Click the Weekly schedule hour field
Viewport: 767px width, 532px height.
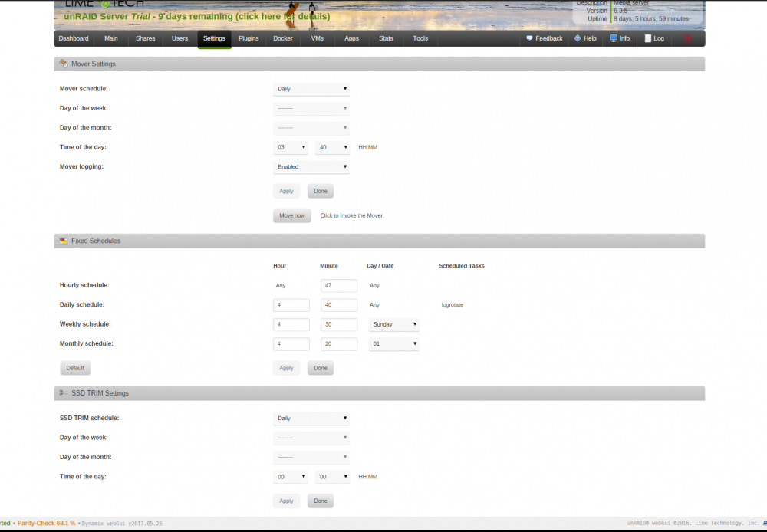[x=291, y=325]
